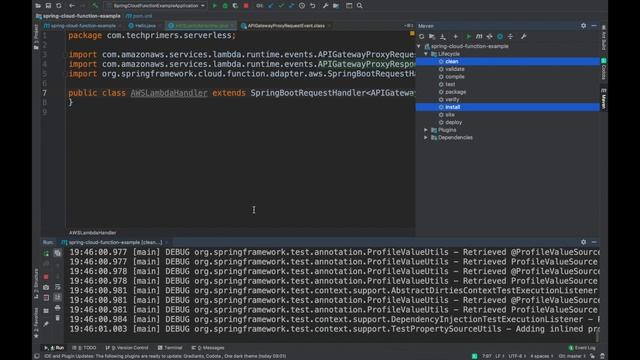Click the Save All toolbar icon
Screen dimensions: 640x360
click(48, 6)
